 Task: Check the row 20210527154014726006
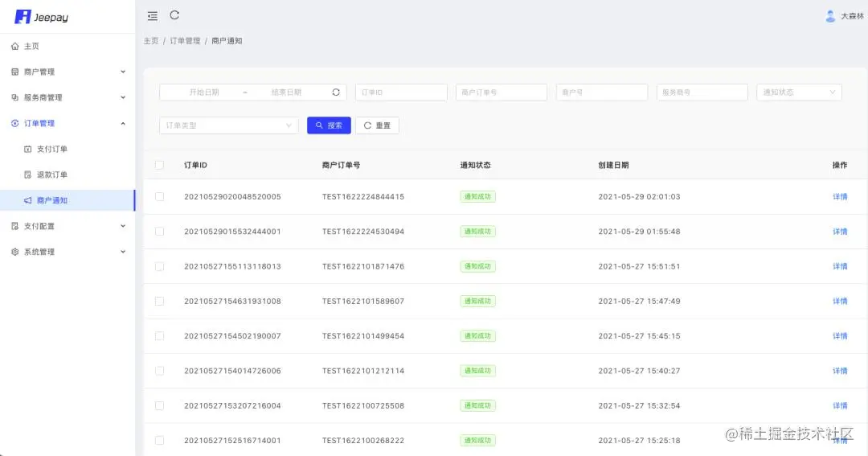point(159,371)
